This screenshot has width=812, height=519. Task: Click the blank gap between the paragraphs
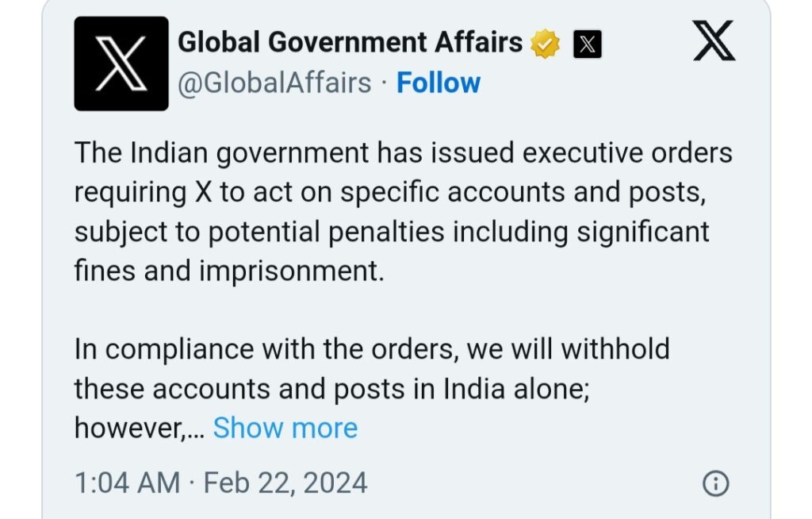pyautogui.click(x=404, y=310)
